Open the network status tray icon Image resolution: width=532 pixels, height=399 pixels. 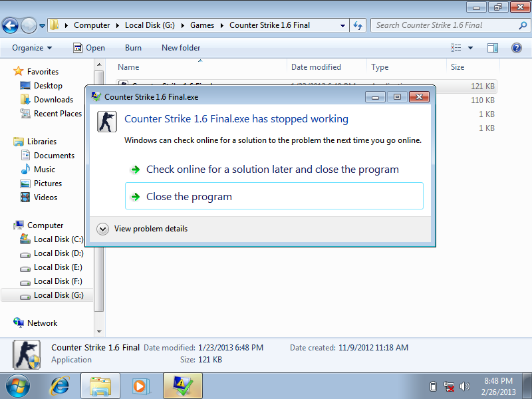(x=449, y=386)
